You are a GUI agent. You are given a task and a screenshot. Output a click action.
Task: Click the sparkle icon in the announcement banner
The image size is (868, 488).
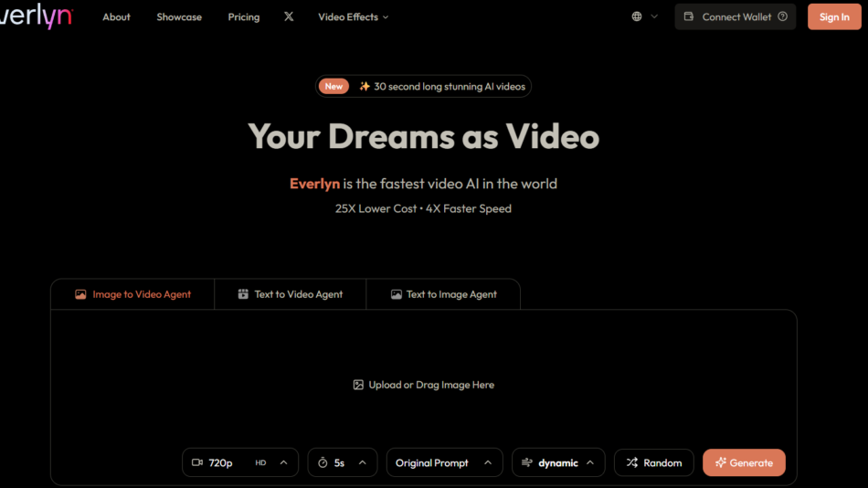pos(365,87)
